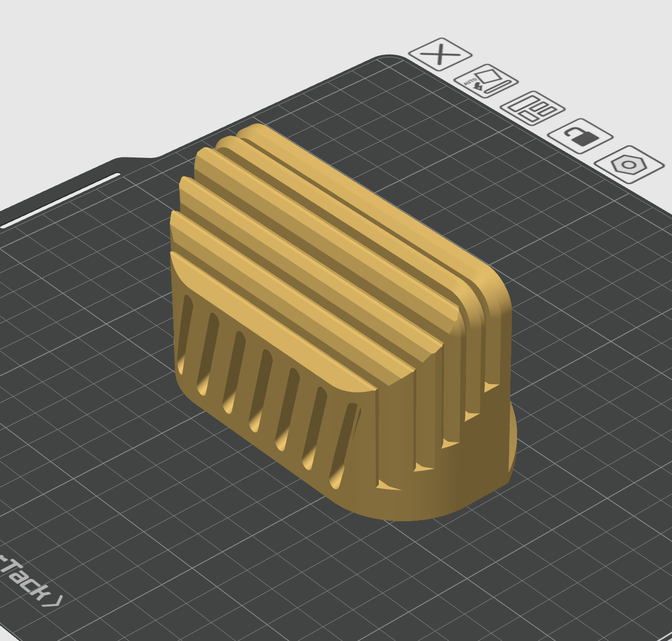Click the X icon to remove the plate
This screenshot has width=672, height=641.
coord(440,55)
